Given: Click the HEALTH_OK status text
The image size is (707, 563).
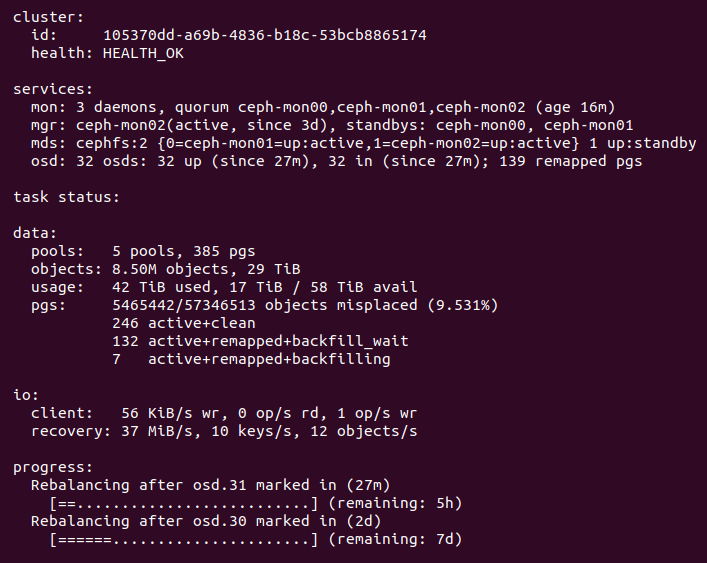Looking at the screenshot, I should 143,54.
